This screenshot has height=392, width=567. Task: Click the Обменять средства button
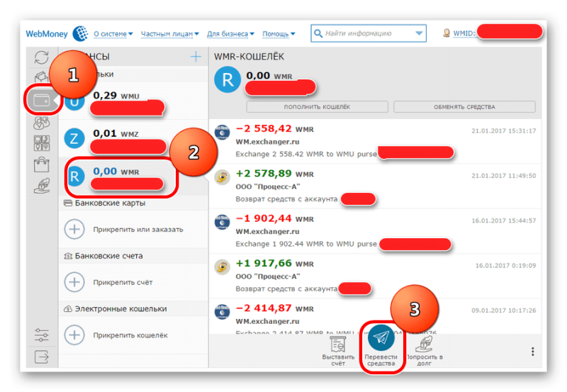(464, 107)
